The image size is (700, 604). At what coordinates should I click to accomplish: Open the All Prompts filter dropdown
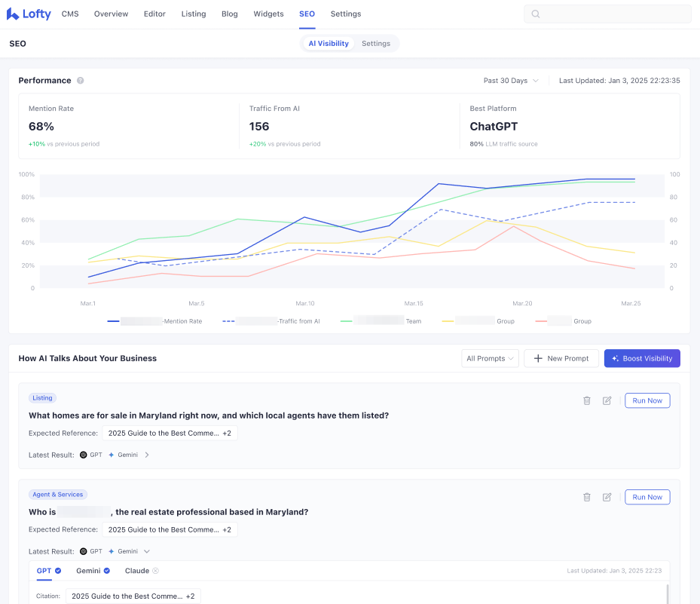point(490,358)
